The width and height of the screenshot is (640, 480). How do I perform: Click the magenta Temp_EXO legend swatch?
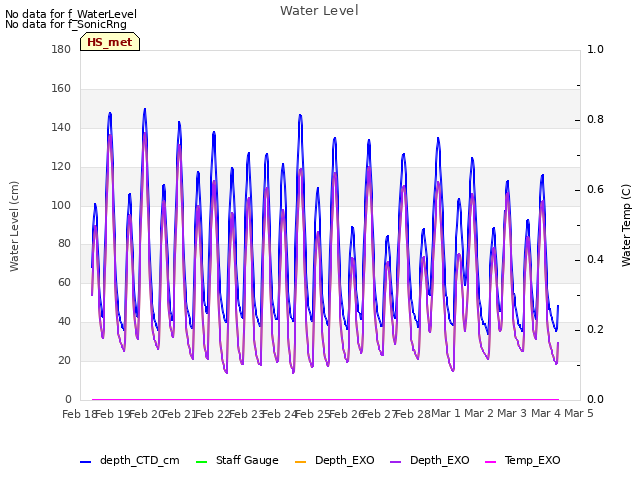click(x=490, y=462)
